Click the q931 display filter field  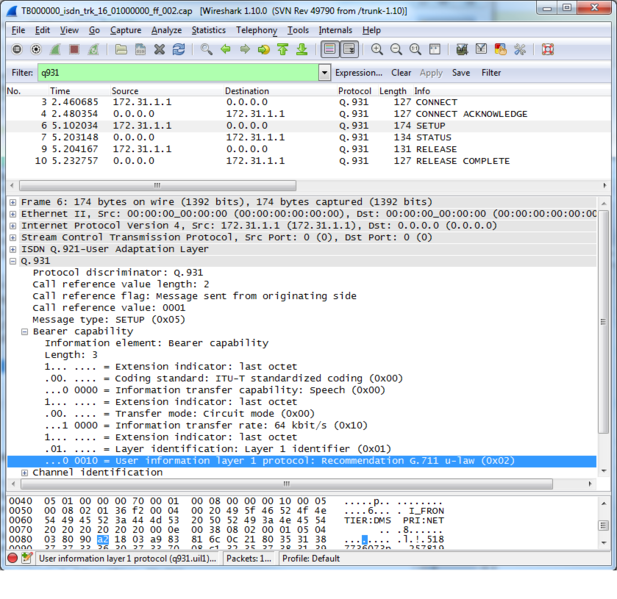coord(178,73)
